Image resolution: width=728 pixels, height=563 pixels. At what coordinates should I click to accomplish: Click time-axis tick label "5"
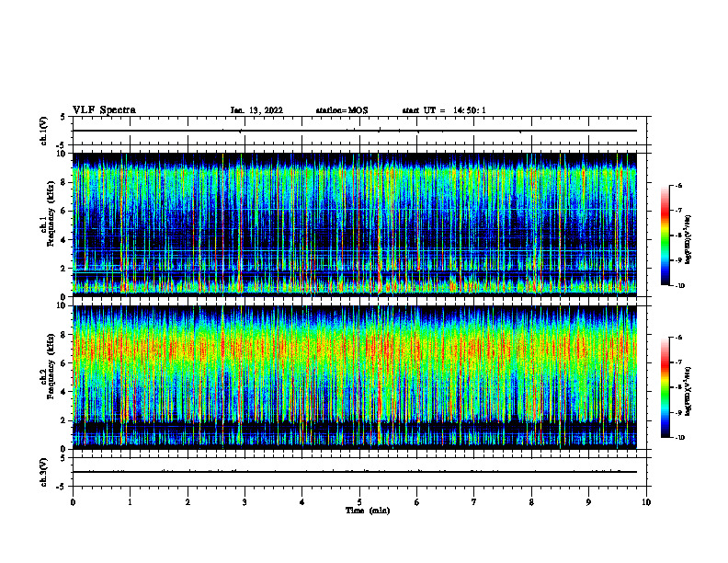[359, 502]
